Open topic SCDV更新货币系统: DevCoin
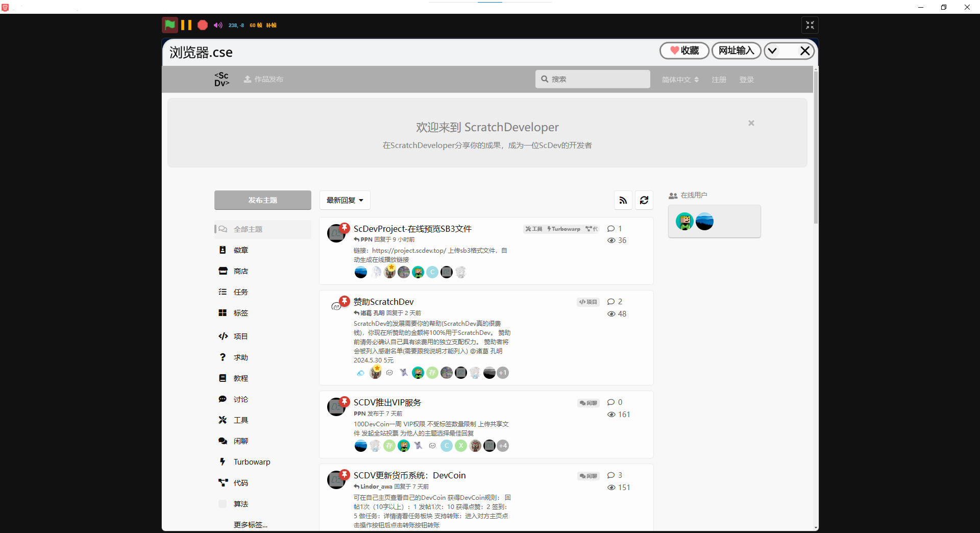The width and height of the screenshot is (980, 533). pyautogui.click(x=410, y=475)
